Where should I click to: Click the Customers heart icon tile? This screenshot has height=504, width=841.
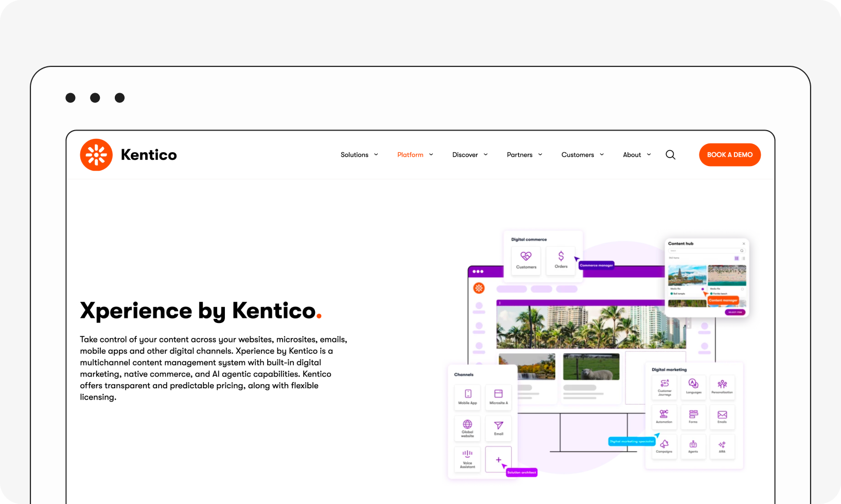click(526, 260)
